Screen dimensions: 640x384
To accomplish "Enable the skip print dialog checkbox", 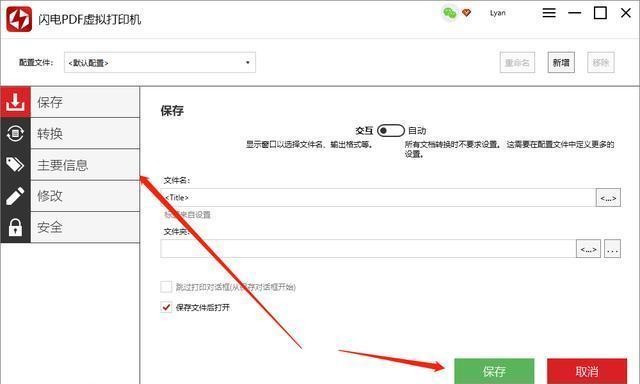I will click(166, 287).
